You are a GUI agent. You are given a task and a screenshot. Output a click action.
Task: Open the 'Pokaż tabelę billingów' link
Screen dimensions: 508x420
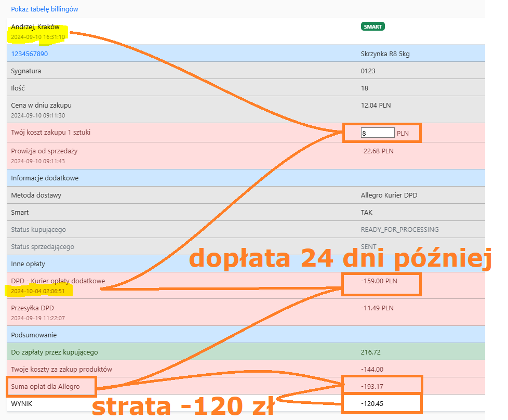point(45,9)
